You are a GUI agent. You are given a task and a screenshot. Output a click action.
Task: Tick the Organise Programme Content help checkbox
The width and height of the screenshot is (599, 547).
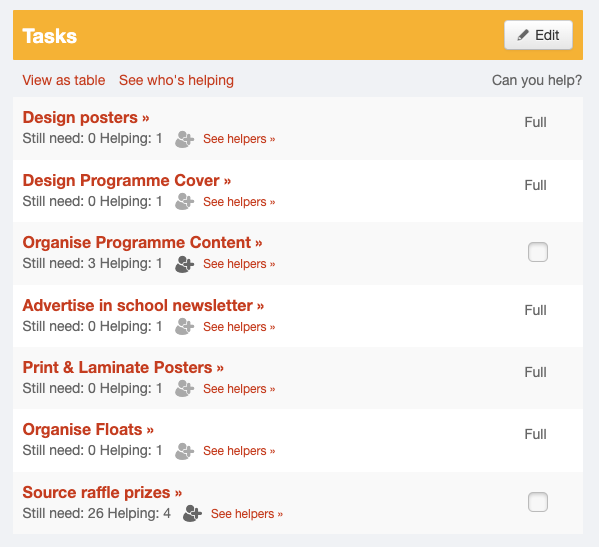pyautogui.click(x=538, y=252)
